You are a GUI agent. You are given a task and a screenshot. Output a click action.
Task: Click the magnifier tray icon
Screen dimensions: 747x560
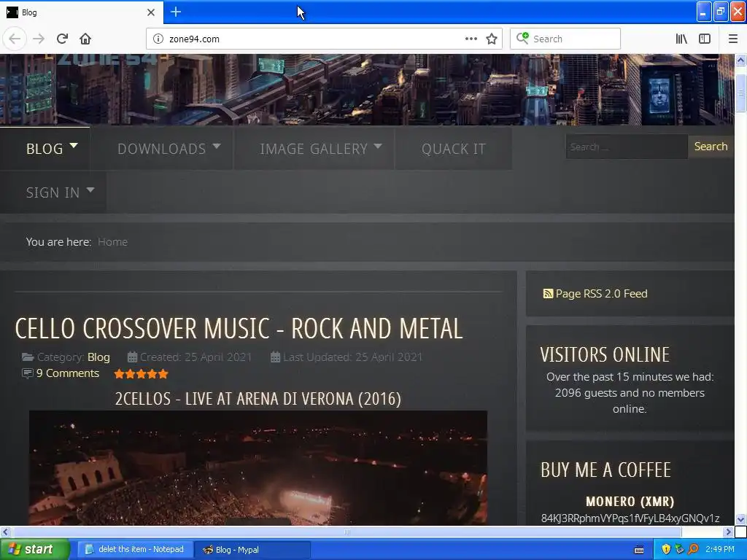[x=693, y=550]
